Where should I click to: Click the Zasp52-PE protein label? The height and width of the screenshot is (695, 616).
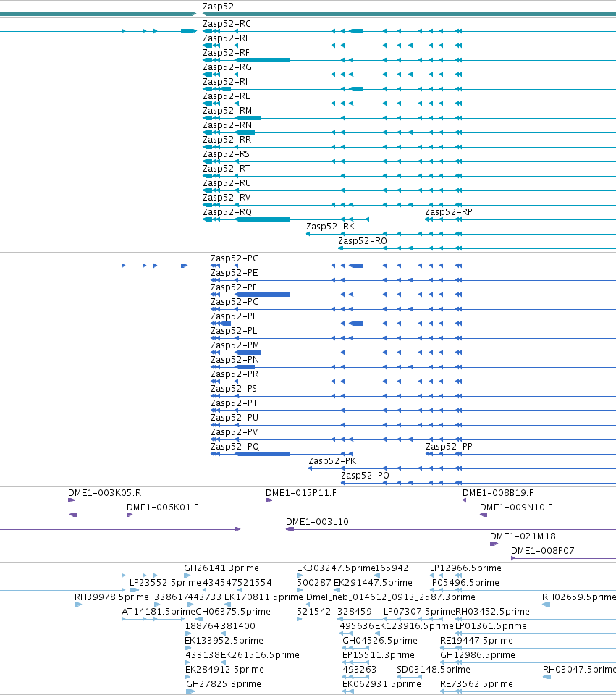[x=234, y=273]
